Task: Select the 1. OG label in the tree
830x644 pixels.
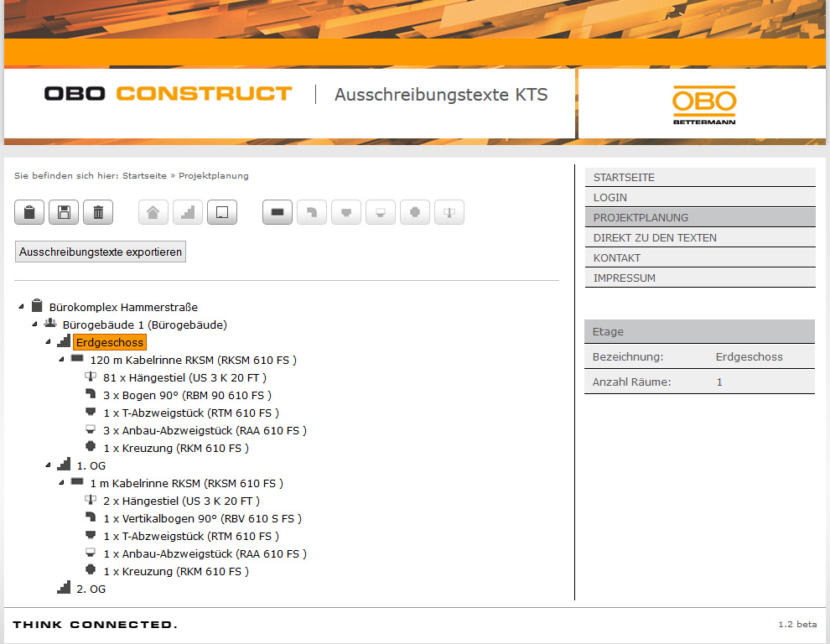Action: (x=91, y=465)
